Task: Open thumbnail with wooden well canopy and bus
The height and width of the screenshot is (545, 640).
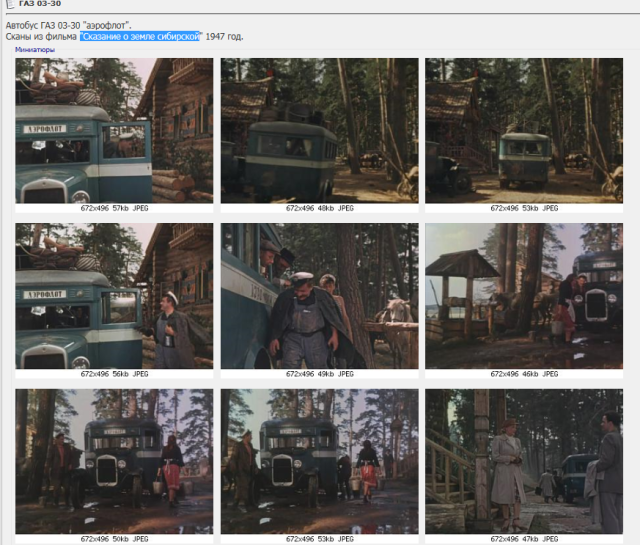Action: click(524, 296)
